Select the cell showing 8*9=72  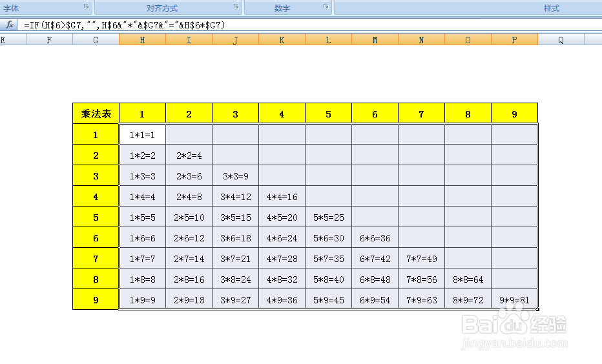(468, 299)
